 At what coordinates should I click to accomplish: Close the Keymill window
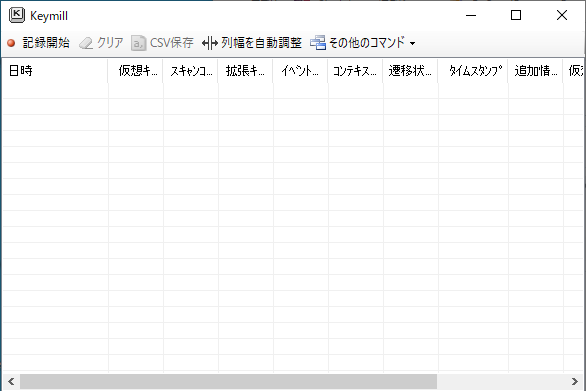tap(562, 15)
